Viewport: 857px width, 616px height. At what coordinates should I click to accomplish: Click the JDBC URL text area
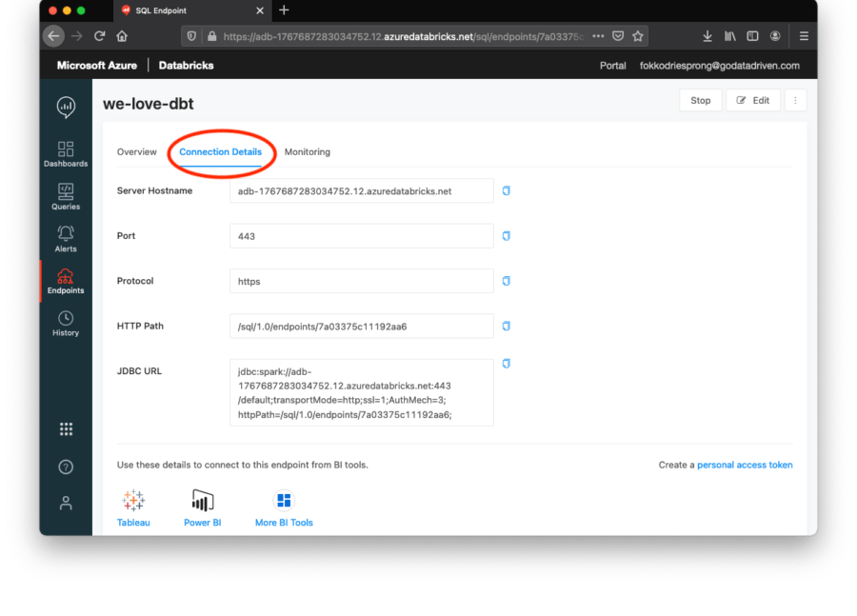(361, 393)
